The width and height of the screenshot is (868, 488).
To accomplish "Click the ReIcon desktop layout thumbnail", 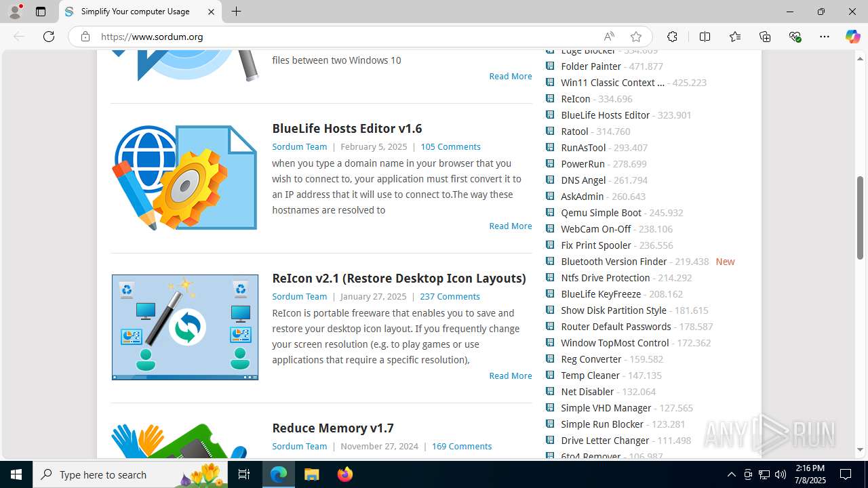I will (185, 327).
